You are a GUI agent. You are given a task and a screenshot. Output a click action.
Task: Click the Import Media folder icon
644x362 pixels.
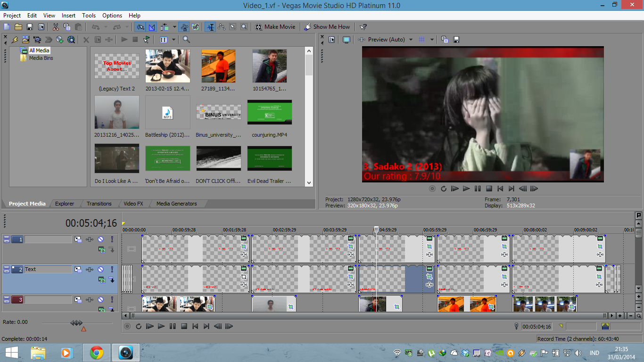26,40
